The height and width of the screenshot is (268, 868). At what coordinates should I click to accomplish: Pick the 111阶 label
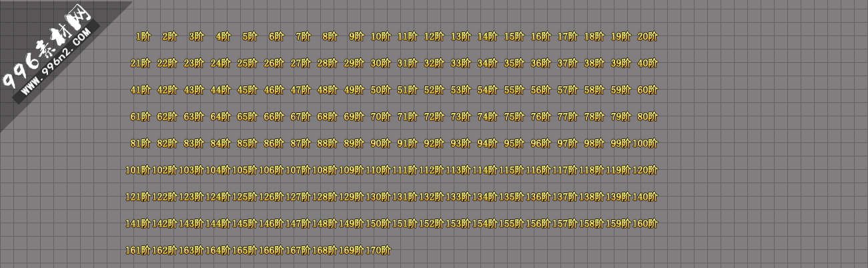click(405, 170)
